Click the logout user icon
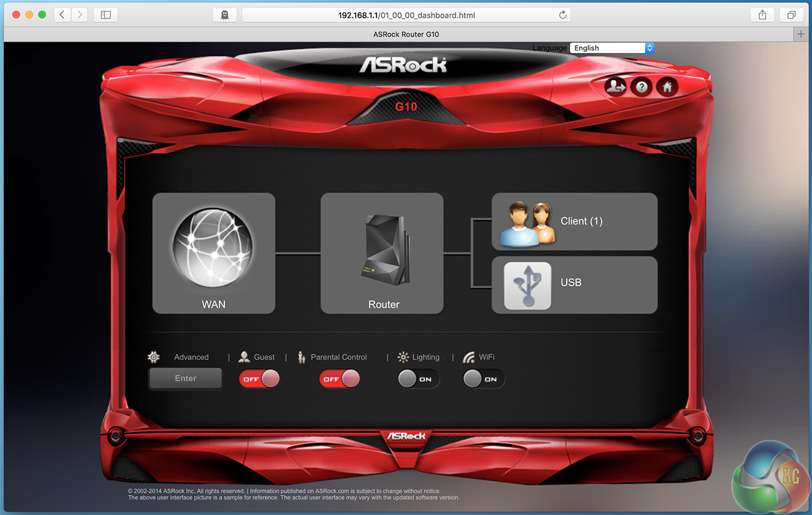Viewport: 812px width, 515px height. (x=615, y=87)
